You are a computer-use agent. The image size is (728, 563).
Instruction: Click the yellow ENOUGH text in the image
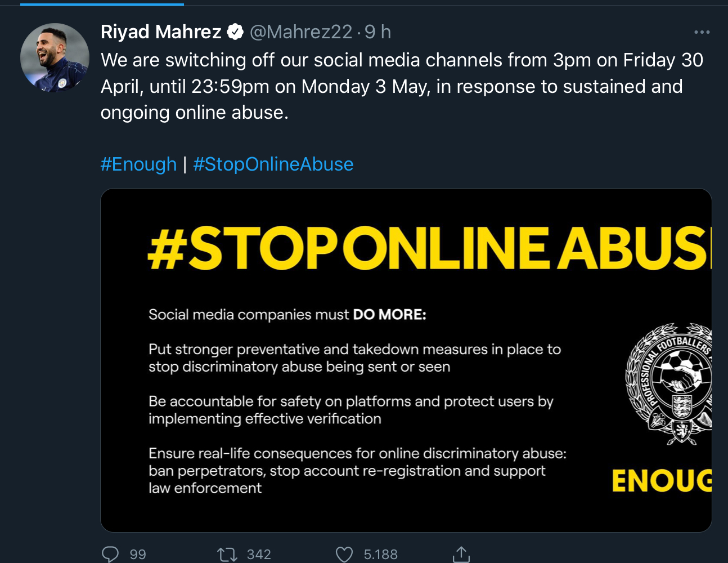(x=661, y=480)
